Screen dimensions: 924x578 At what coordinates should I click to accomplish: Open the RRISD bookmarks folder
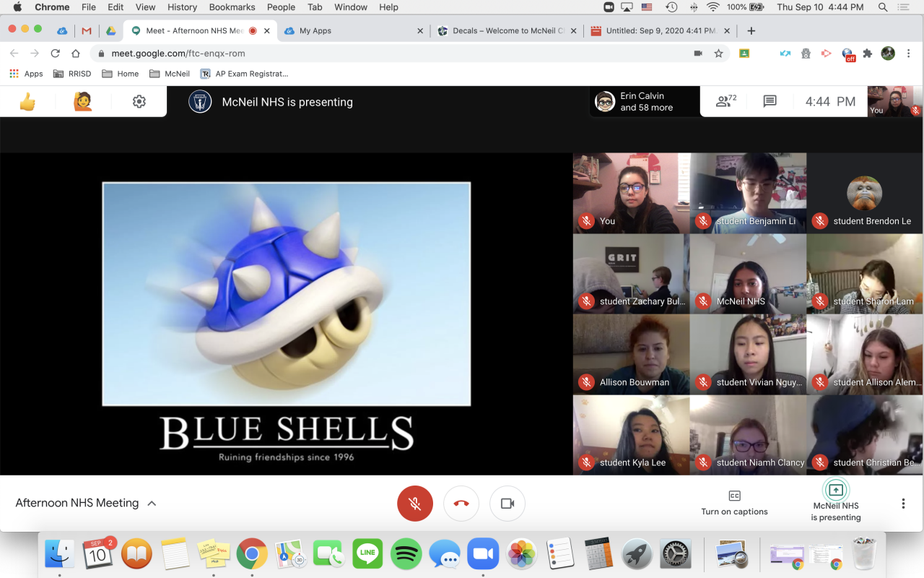pos(72,74)
